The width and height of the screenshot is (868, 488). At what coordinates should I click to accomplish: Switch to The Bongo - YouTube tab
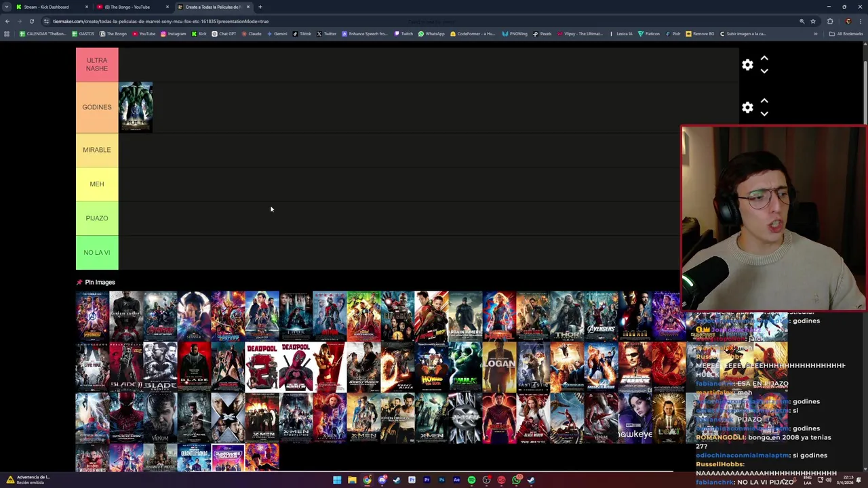pyautogui.click(x=132, y=7)
